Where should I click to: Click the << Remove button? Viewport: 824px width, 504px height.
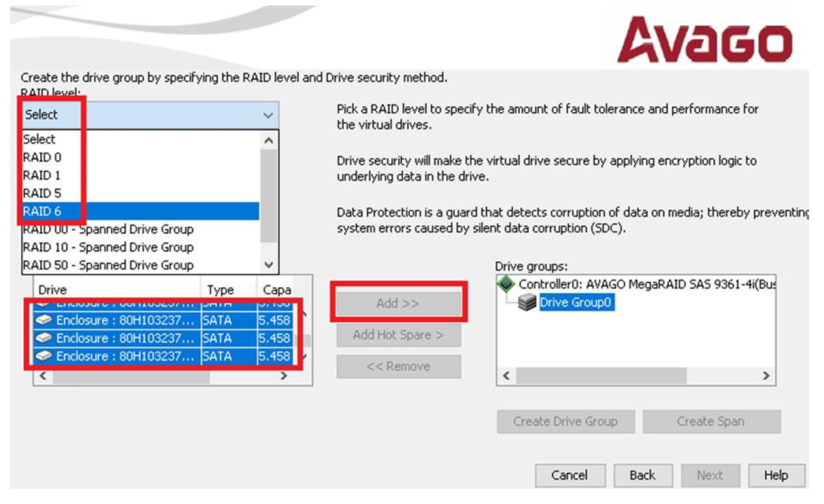399,367
